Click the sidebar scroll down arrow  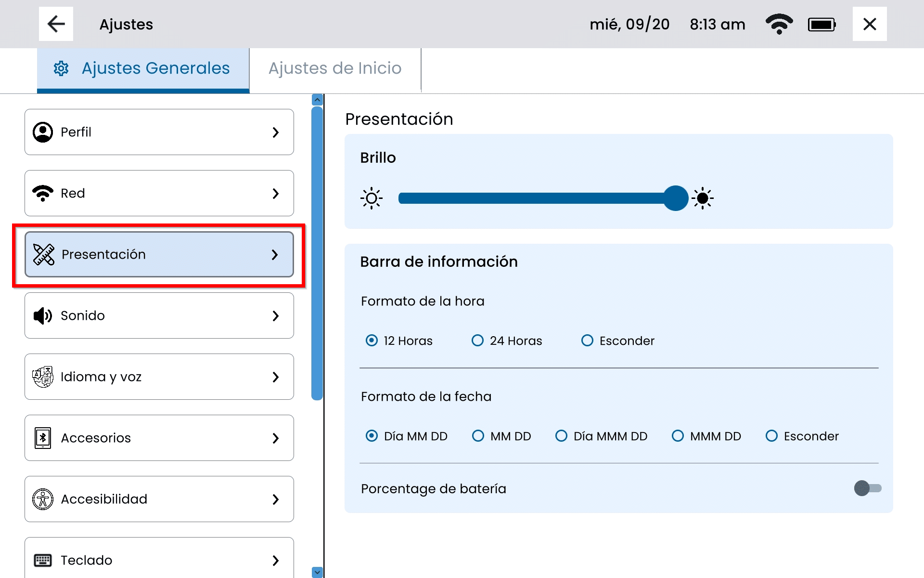coord(317,572)
